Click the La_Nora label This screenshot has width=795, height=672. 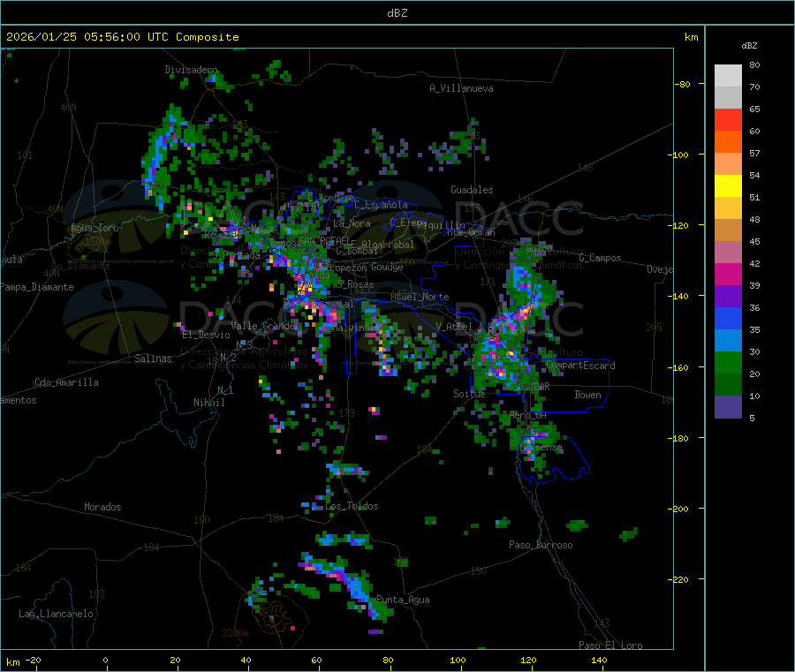coord(352,223)
